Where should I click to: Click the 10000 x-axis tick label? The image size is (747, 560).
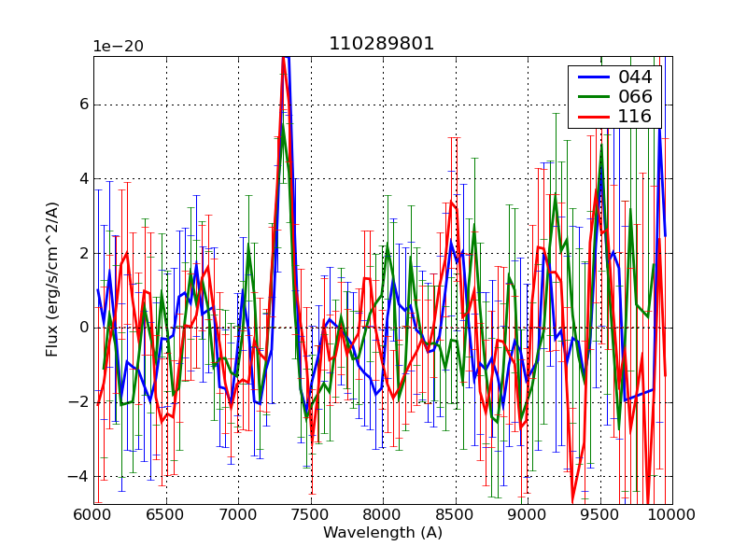(671, 514)
